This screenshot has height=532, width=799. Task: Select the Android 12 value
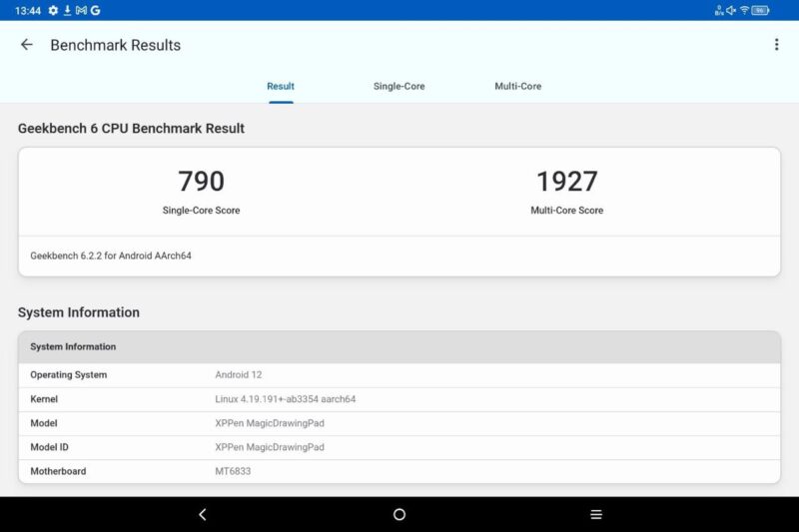click(238, 374)
